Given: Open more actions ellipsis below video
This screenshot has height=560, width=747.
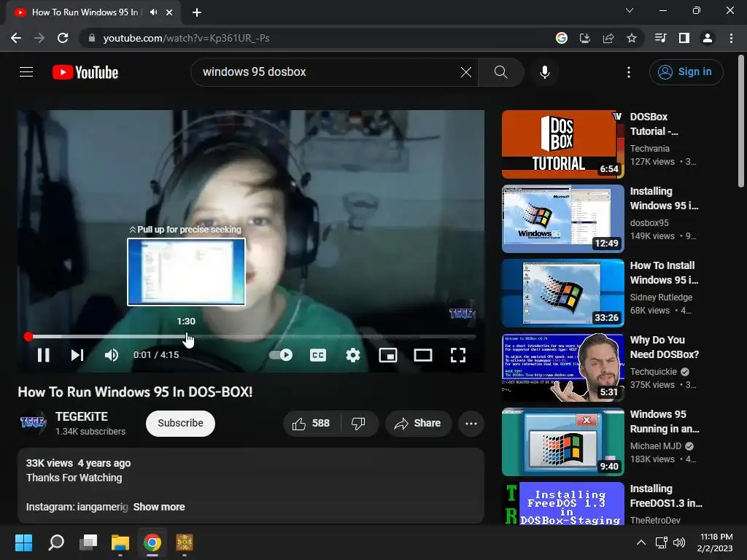Looking at the screenshot, I should click(471, 424).
